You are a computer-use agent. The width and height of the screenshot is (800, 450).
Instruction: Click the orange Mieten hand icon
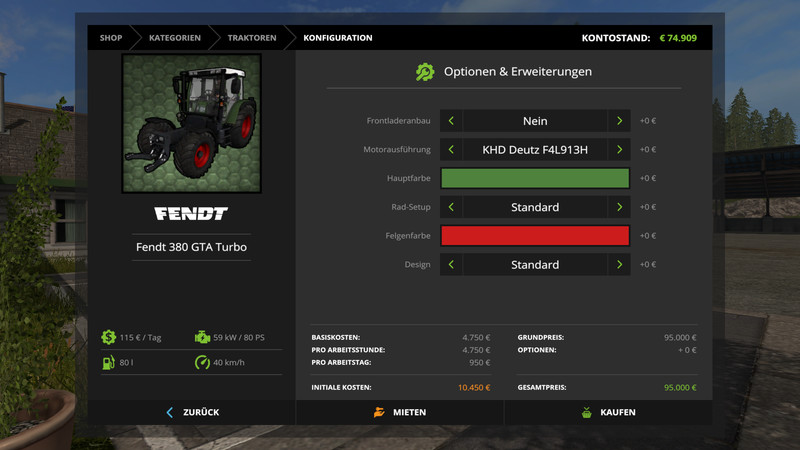pos(379,412)
